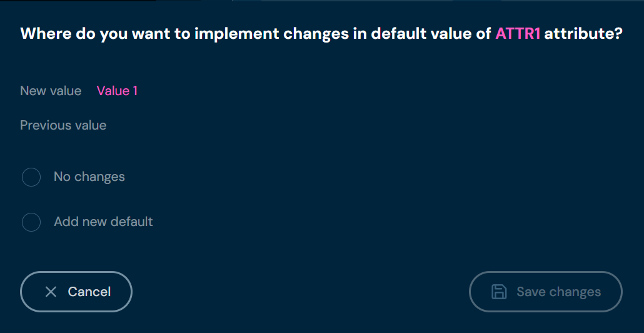
Task: Click the X icon inside Cancel button
Action: (51, 292)
